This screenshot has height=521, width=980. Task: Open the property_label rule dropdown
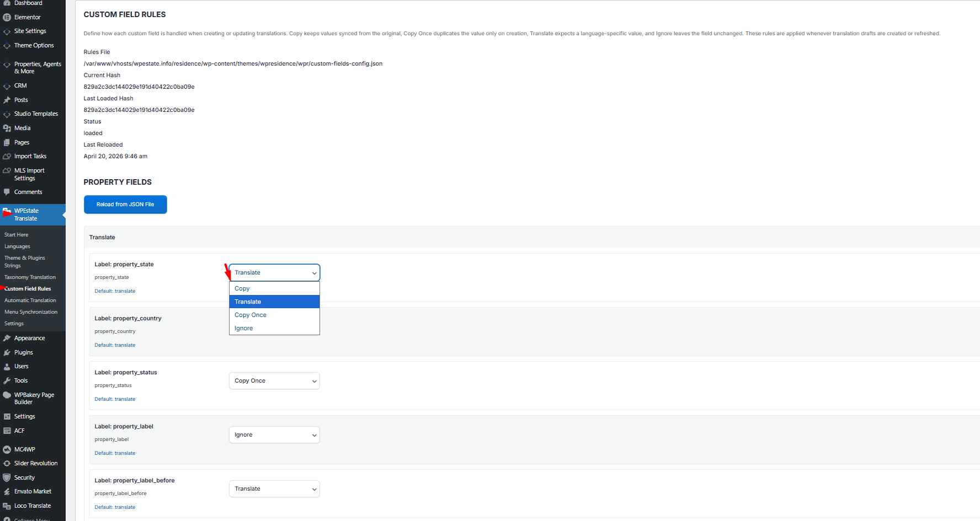(x=274, y=435)
